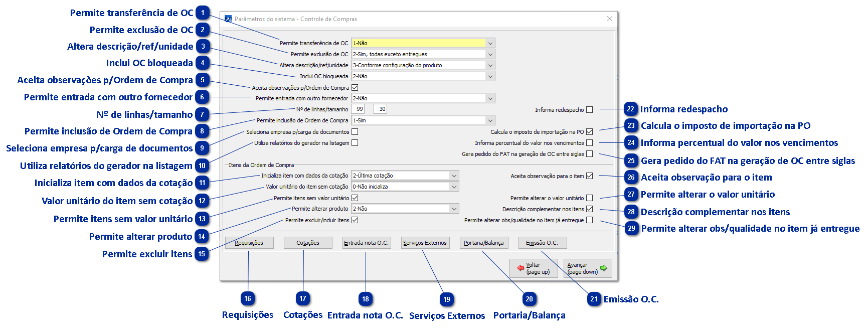The image size is (868, 330).
Task: Toggle Aceita observações p/Ordem de Compra checkbox
Action: click(x=355, y=88)
